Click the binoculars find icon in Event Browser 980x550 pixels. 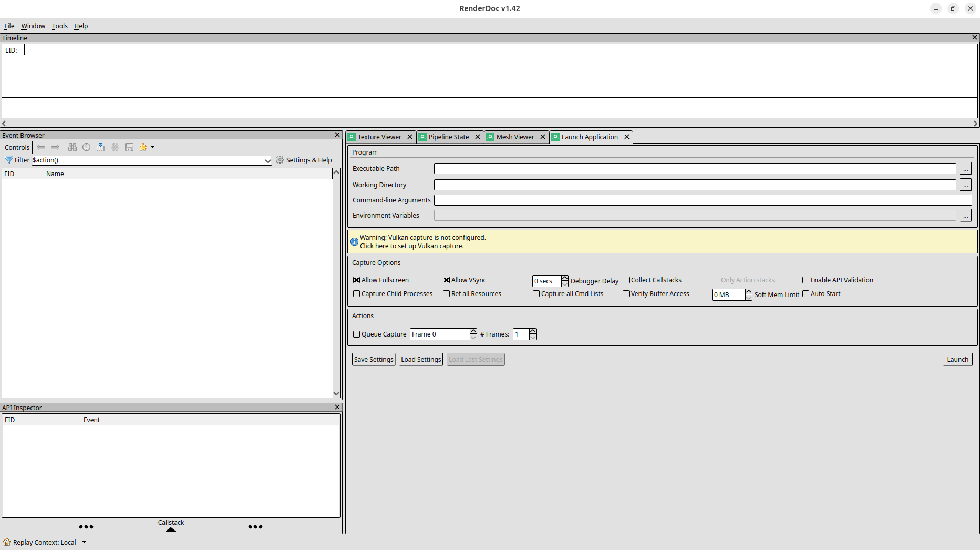pyautogui.click(x=73, y=147)
